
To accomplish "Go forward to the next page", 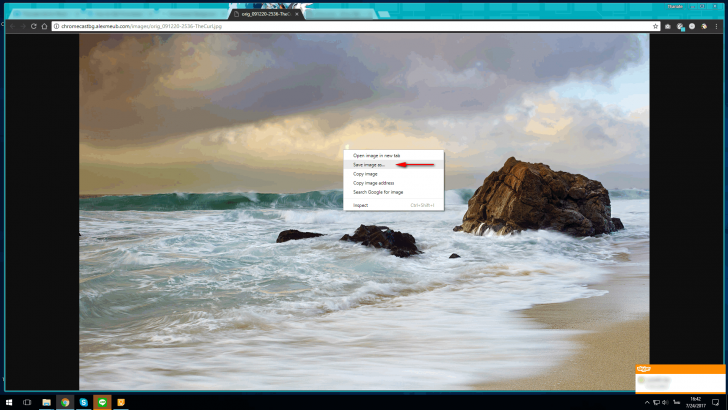I will pyautogui.click(x=23, y=26).
